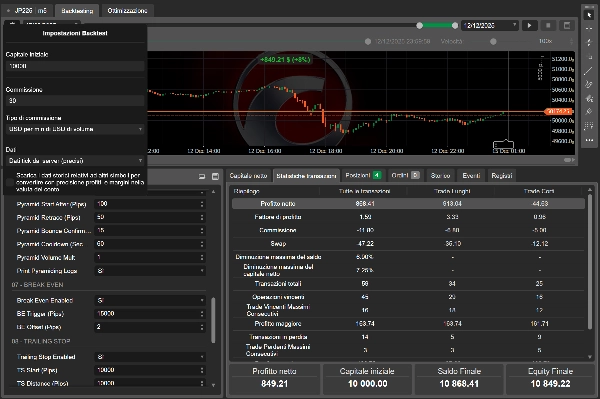This screenshot has width=600, height=399.
Task: Select the diagonal trend line drawing tool
Action: 589,71
